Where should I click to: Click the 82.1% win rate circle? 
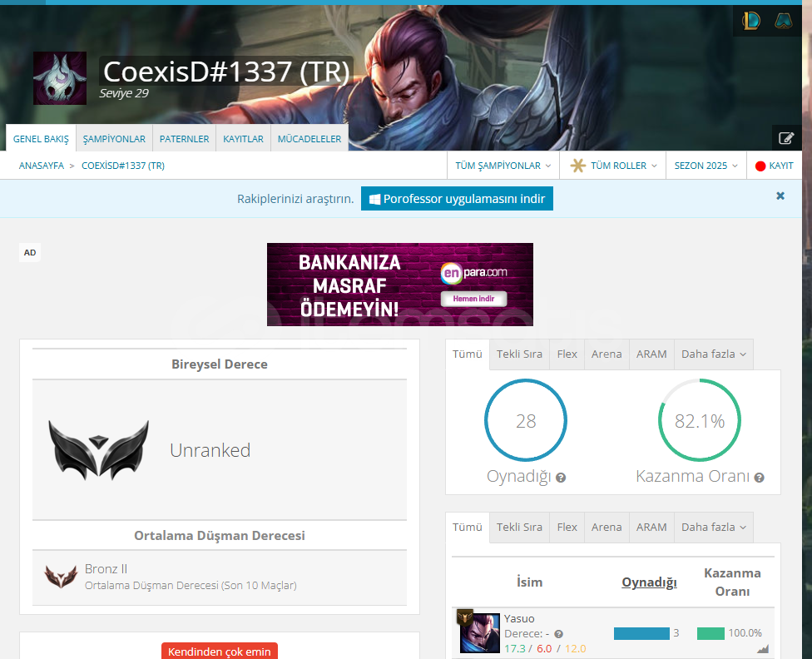699,420
